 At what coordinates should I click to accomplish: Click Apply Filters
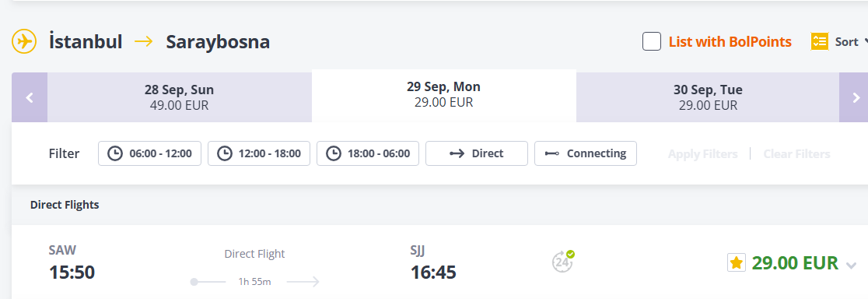pyautogui.click(x=702, y=154)
